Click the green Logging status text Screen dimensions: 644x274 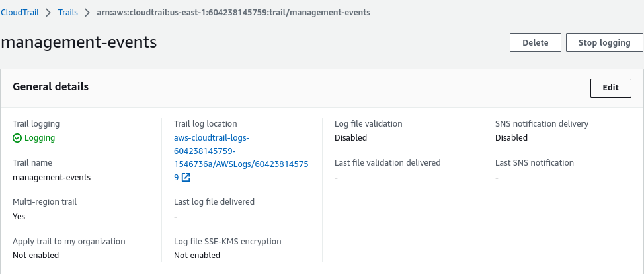click(40, 138)
